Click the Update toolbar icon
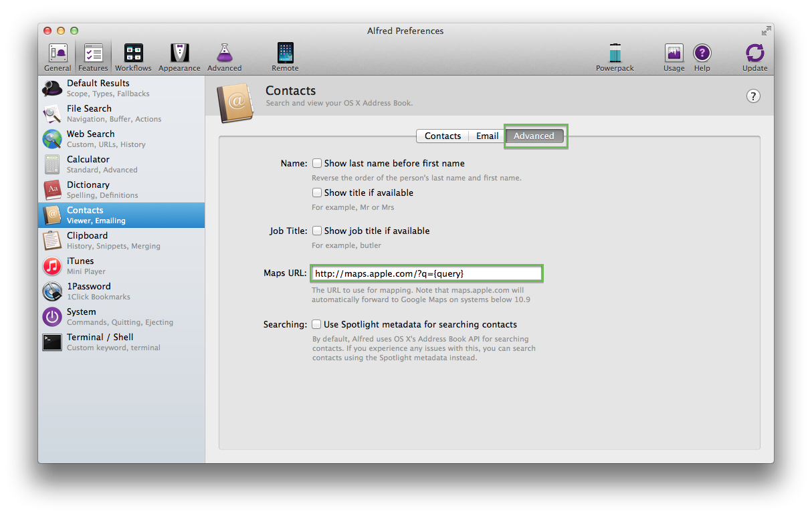The image size is (812, 516). [x=754, y=53]
